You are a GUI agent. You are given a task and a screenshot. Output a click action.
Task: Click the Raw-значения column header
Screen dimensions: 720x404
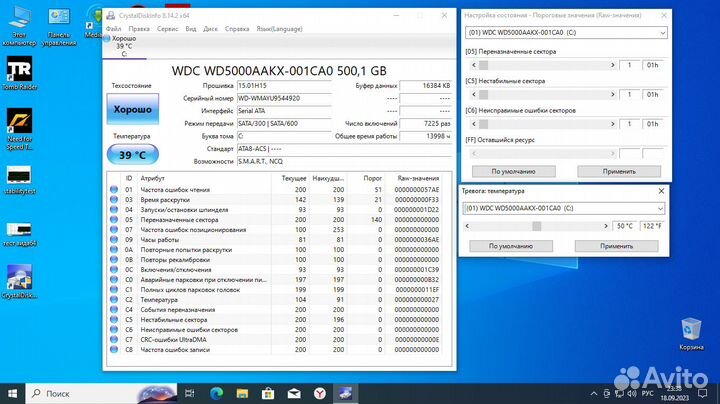pos(418,178)
